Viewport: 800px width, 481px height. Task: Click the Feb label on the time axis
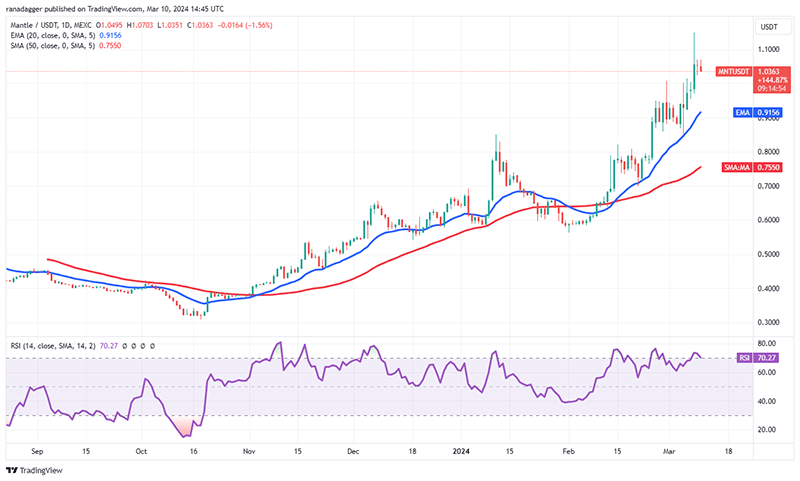coord(568,451)
